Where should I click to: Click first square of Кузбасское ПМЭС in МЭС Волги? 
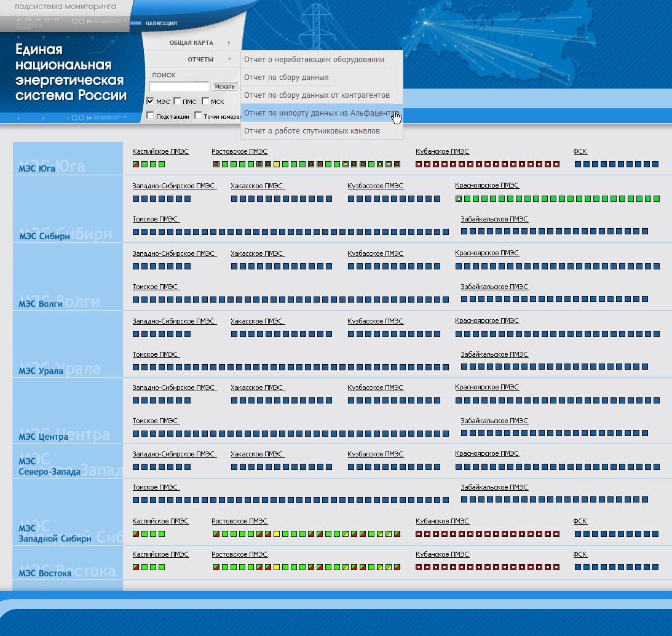[x=351, y=266]
